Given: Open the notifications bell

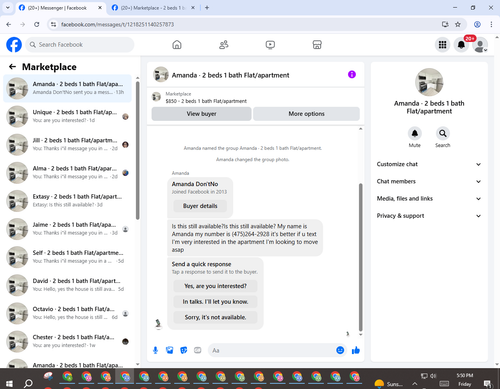Looking at the screenshot, I should [461, 45].
